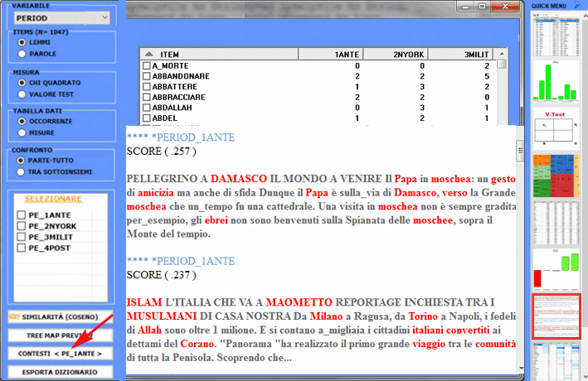The height and width of the screenshot is (381, 588).
Task: Open the red-bordered contexts text thumbnail
Action: point(556,316)
